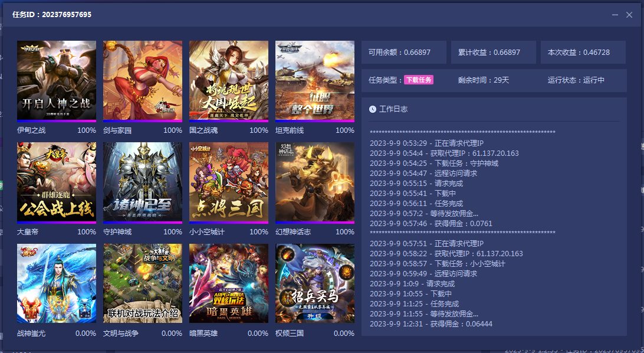This screenshot has height=353, width=644.
Task: Click log entry 获得佣金：0.0761
Action: point(431,224)
